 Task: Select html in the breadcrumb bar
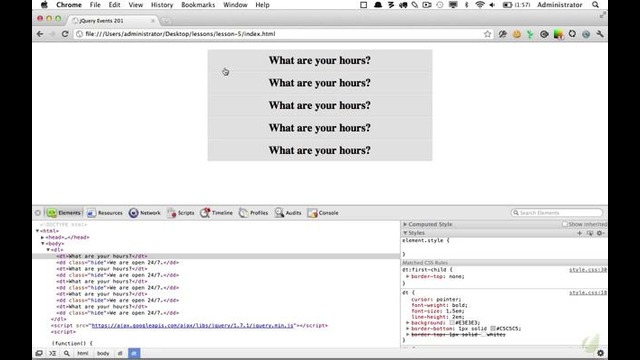click(x=82, y=353)
